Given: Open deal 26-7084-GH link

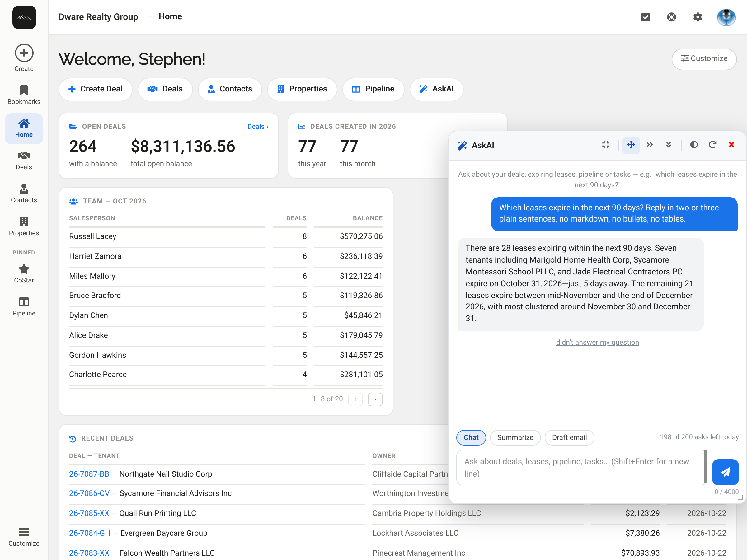Looking at the screenshot, I should 90,533.
